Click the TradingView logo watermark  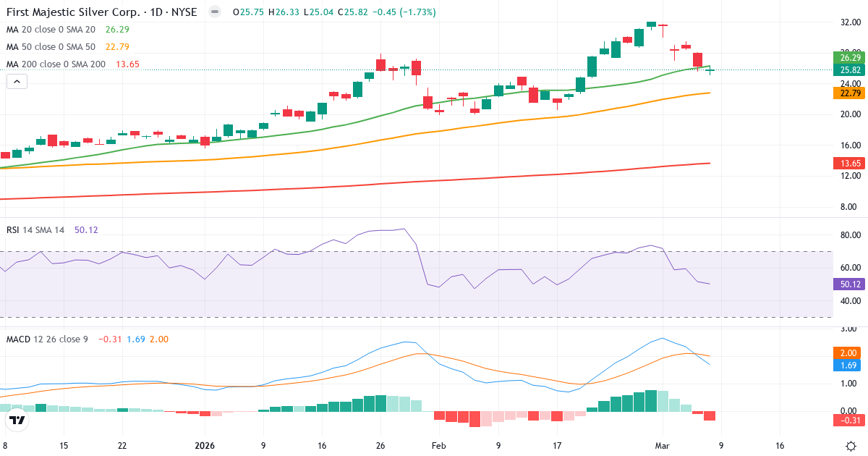point(16,419)
